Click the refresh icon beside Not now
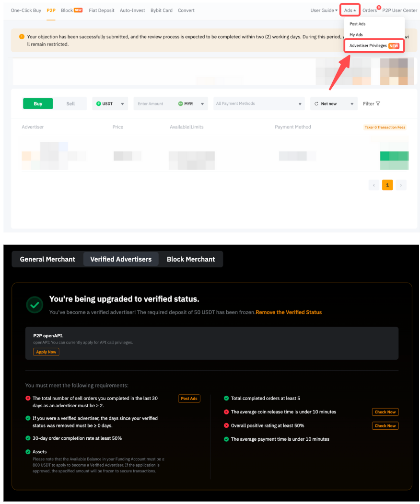The image size is (420, 504). [x=316, y=104]
